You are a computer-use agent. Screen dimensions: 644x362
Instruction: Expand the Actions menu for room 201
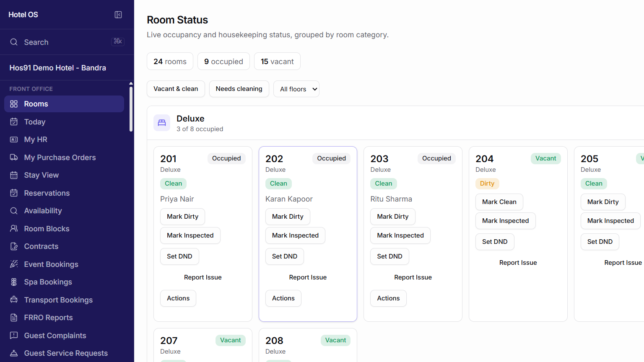178,298
